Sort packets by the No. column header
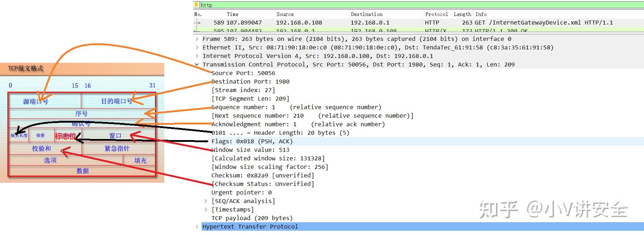This screenshot has width=644, height=235. [x=198, y=14]
